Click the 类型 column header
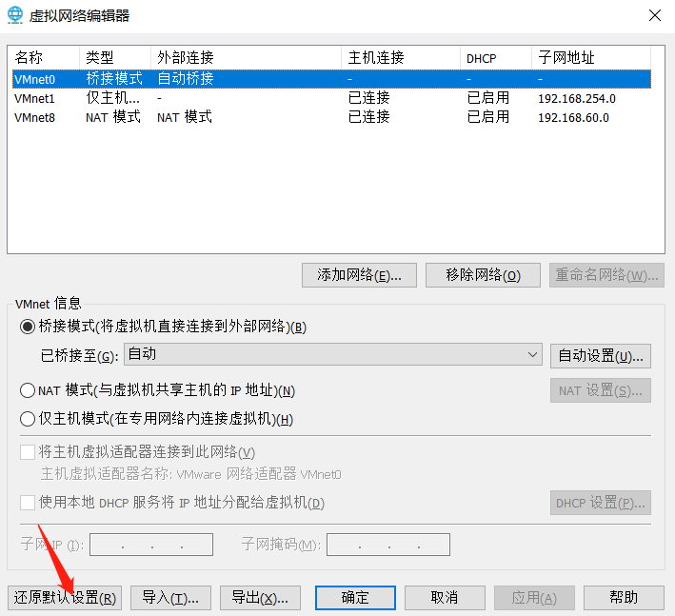675x616 pixels. tap(115, 58)
